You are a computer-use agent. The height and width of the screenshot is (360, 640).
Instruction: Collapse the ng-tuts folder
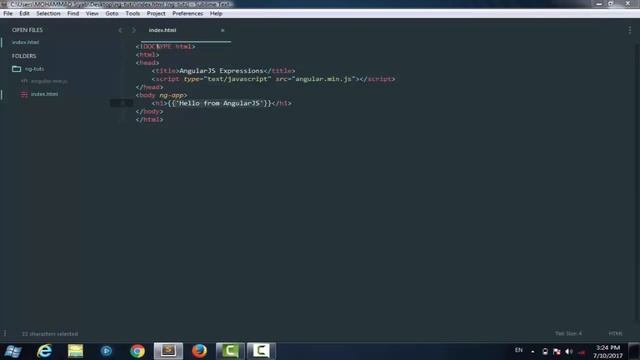coord(16,69)
